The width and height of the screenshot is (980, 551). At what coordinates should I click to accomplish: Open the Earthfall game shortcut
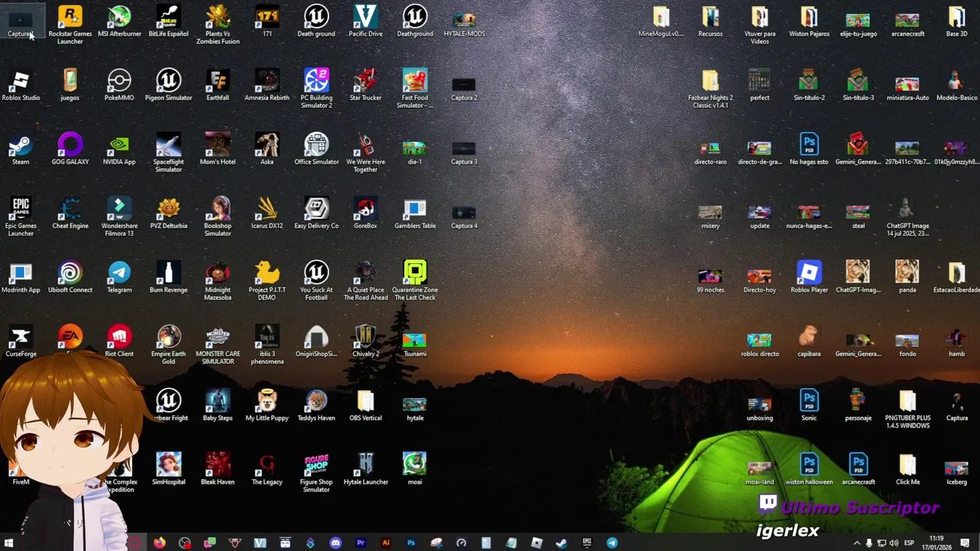218,85
